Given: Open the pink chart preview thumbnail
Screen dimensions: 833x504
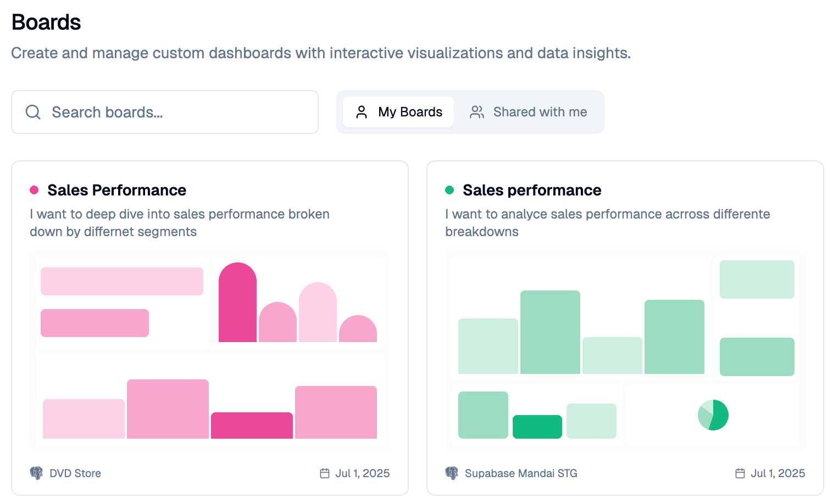Looking at the screenshot, I should tap(210, 350).
